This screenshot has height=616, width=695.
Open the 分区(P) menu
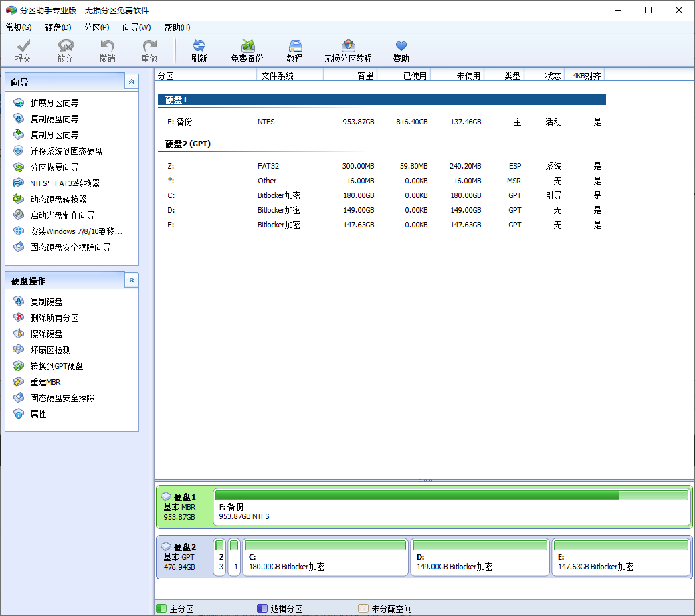coord(96,27)
